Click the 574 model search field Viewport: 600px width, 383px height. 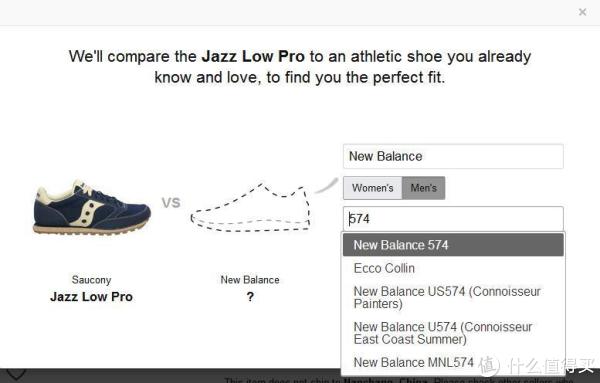pos(453,219)
